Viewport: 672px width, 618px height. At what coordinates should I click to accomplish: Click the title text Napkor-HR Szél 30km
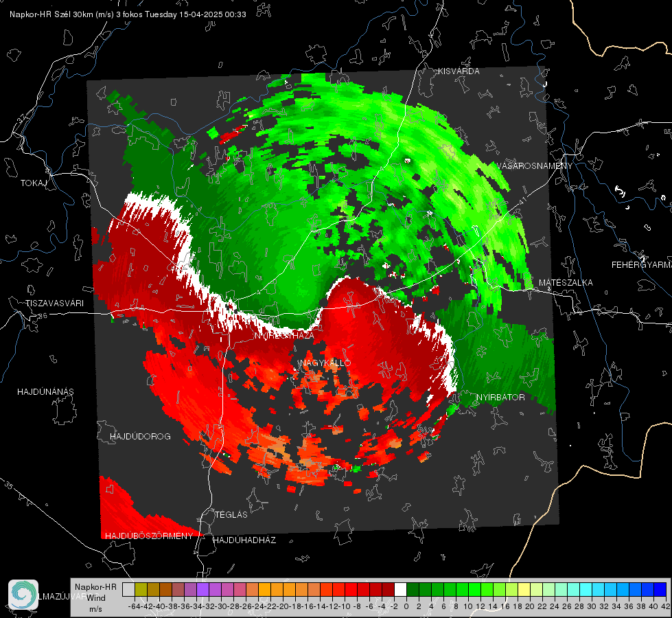point(54,14)
